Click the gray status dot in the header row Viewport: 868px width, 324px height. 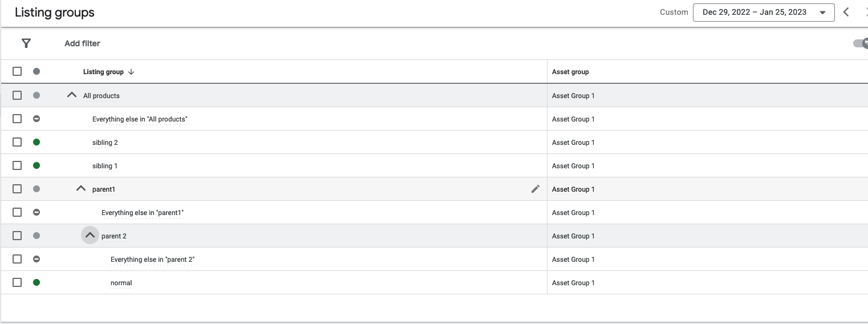coord(36,71)
